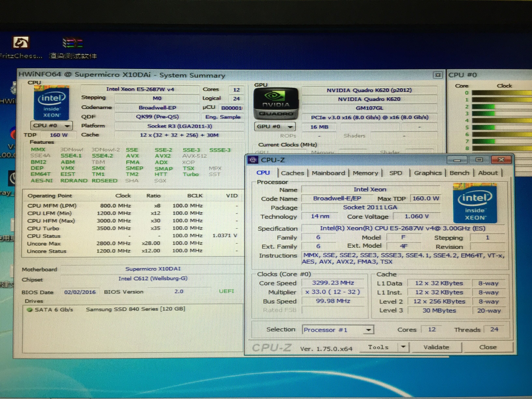Click the Multiplier value x 33.0

[x=333, y=292]
